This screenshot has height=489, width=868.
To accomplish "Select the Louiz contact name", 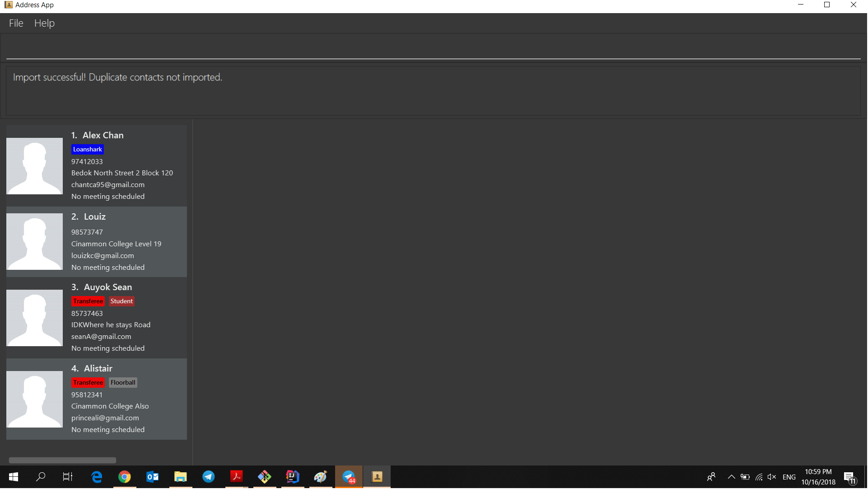I will (95, 216).
